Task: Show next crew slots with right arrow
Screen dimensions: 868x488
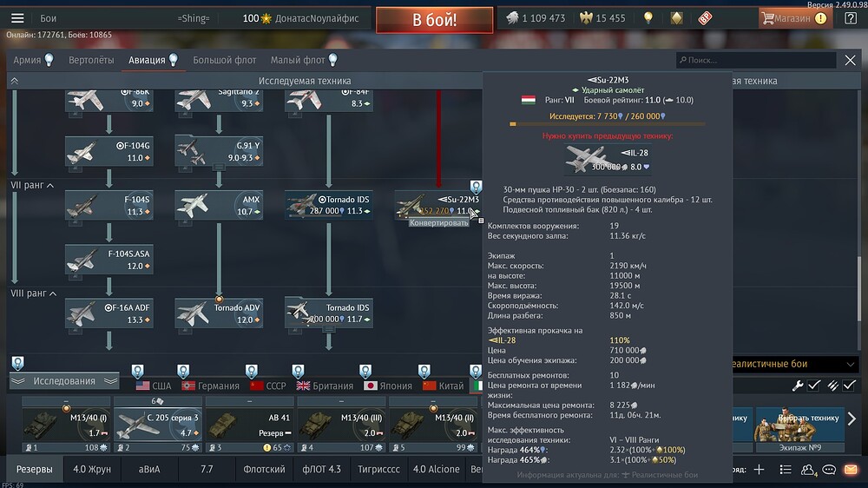Action: [852, 419]
